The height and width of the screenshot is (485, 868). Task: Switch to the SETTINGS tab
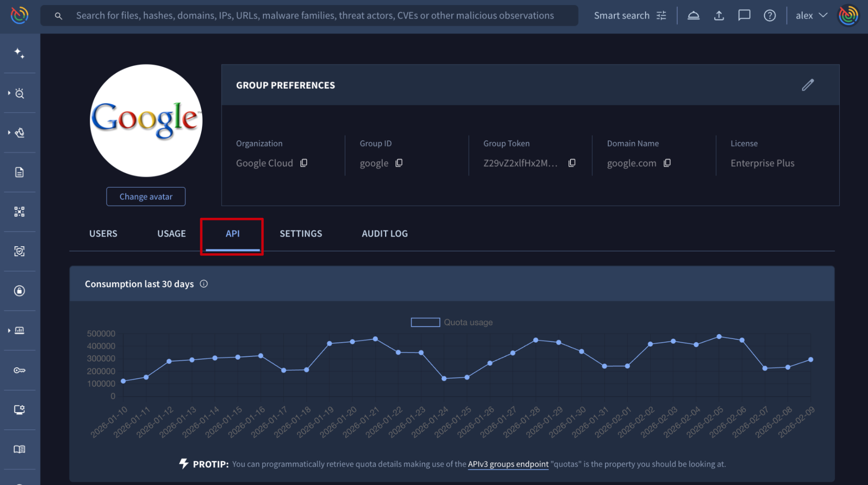(x=301, y=234)
